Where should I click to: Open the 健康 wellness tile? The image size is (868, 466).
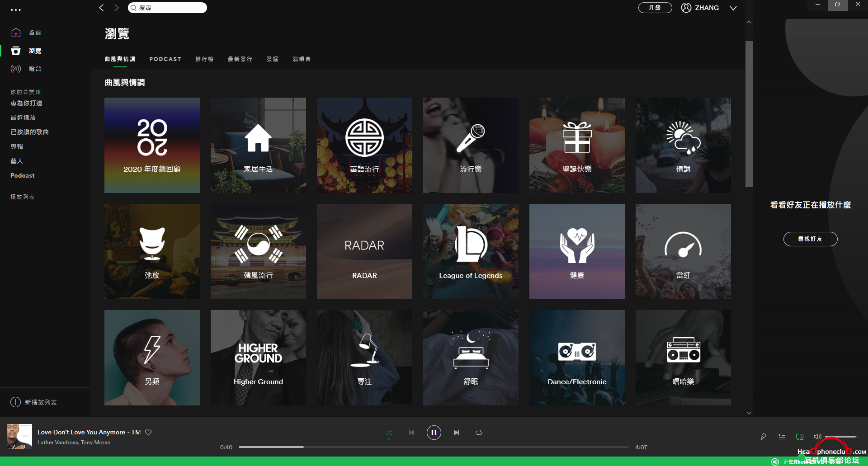click(x=577, y=251)
